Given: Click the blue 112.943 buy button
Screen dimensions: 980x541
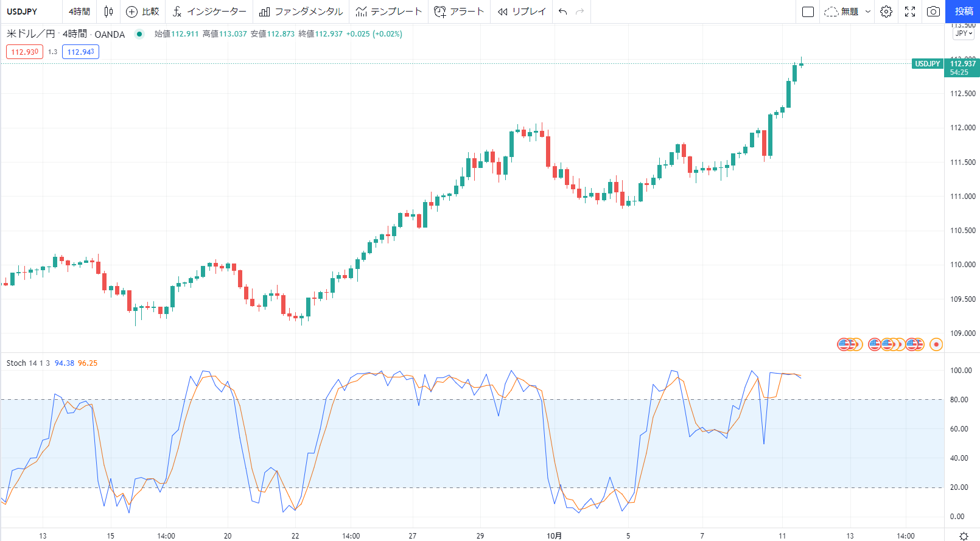Looking at the screenshot, I should click(80, 52).
